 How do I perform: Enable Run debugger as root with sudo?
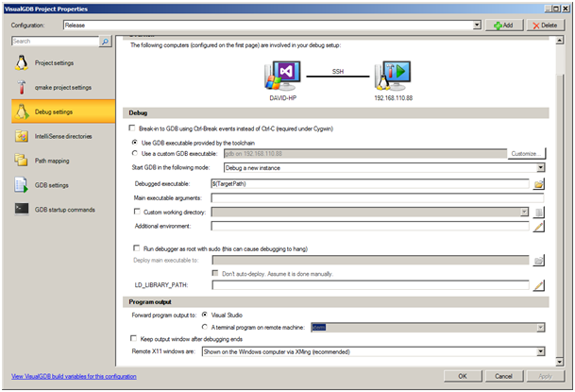pos(136,248)
